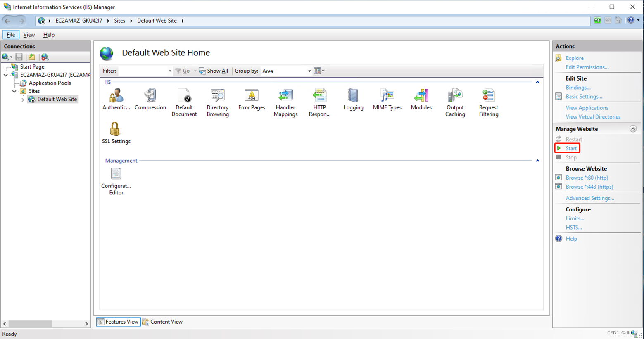Screen dimensions: 644x339
Task: Select Start Page in Connections tree
Action: click(x=32, y=67)
